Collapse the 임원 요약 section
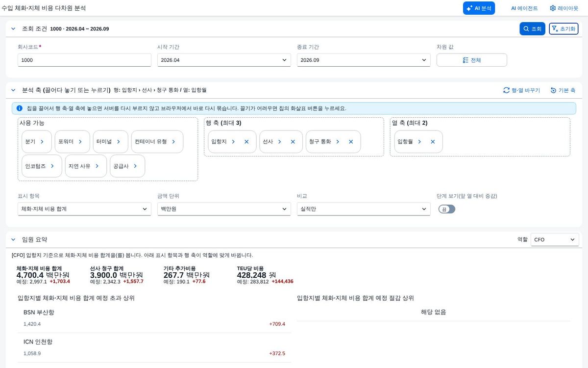The height and width of the screenshot is (368, 588). pyautogui.click(x=13, y=239)
